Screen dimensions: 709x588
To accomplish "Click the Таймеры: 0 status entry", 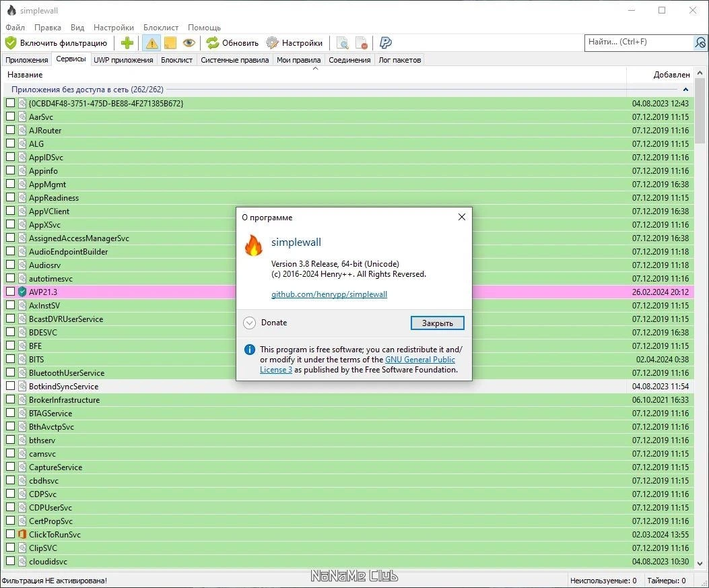I will point(667,581).
